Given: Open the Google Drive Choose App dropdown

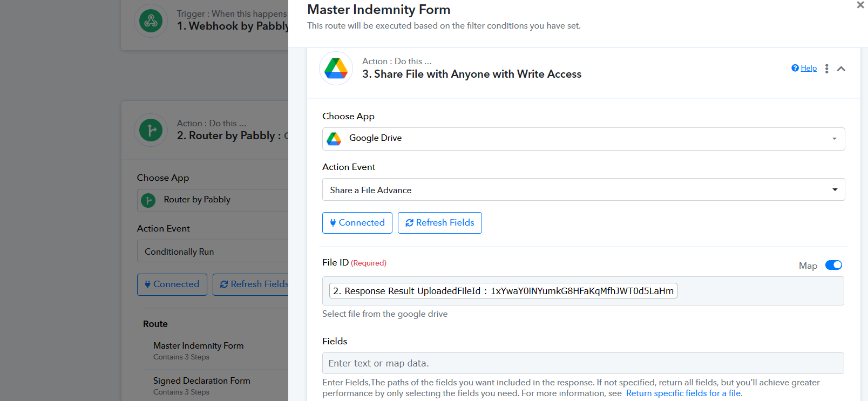Looking at the screenshot, I should (584, 139).
